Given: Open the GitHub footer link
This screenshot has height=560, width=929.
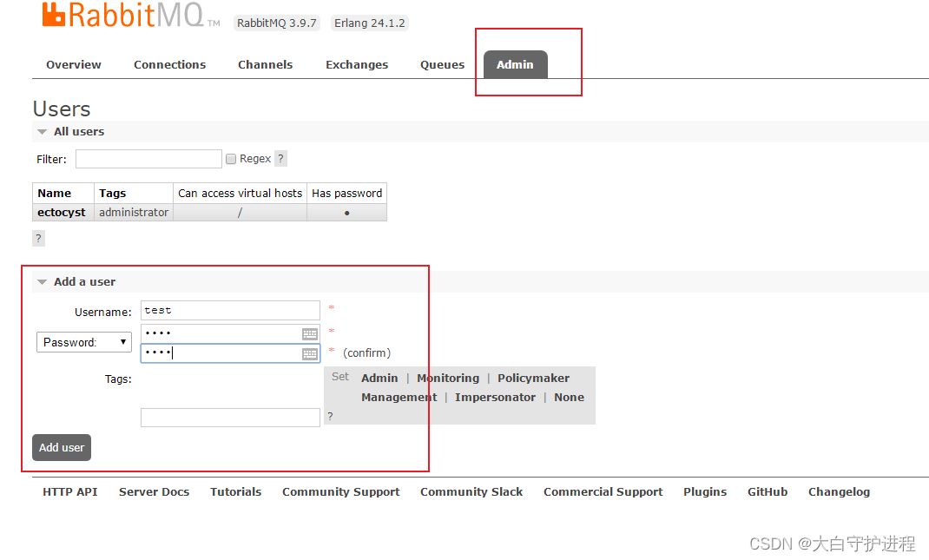Looking at the screenshot, I should click(768, 492).
